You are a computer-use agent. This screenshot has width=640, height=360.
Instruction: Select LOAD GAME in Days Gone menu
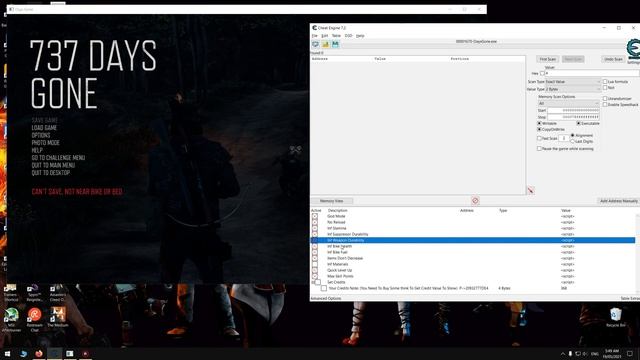click(x=44, y=128)
